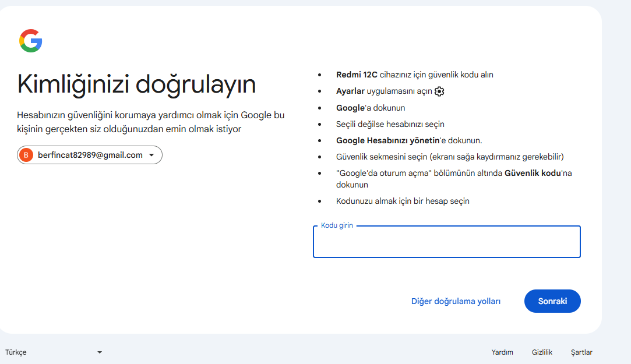Open the berfincat82989@gmail.com account switcher
Viewport: 631px width, 364px height.
pyautogui.click(x=89, y=155)
